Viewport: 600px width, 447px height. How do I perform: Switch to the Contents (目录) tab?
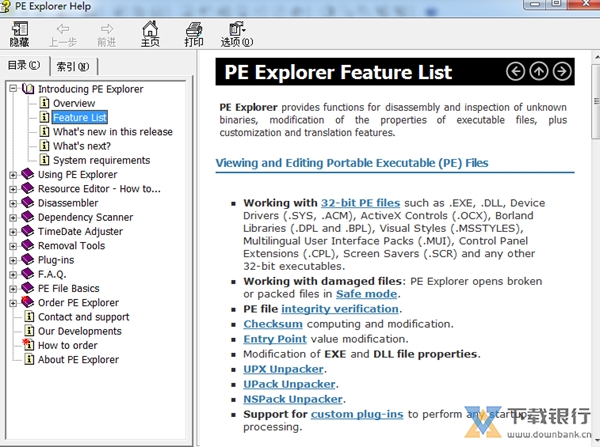click(24, 65)
